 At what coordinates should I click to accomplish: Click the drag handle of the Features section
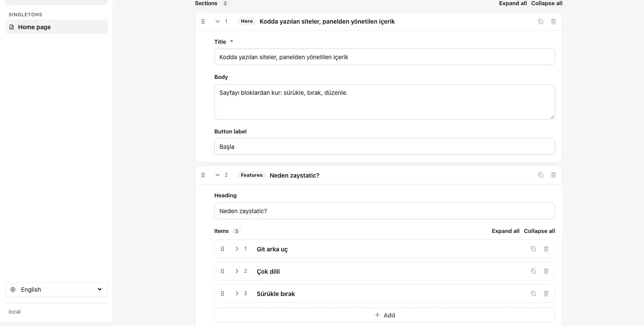[x=203, y=175]
